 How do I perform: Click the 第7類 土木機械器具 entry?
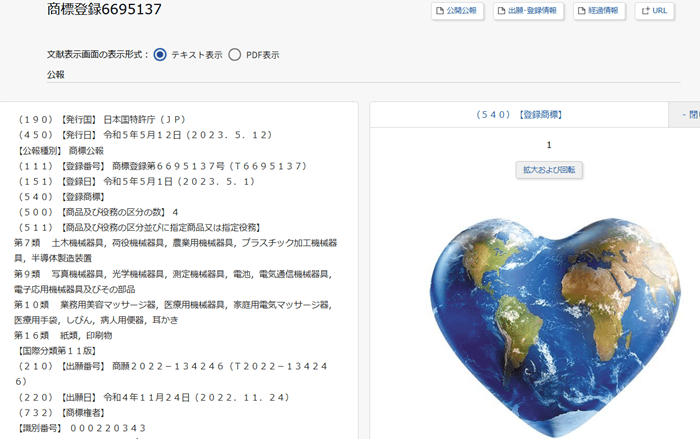(175, 251)
